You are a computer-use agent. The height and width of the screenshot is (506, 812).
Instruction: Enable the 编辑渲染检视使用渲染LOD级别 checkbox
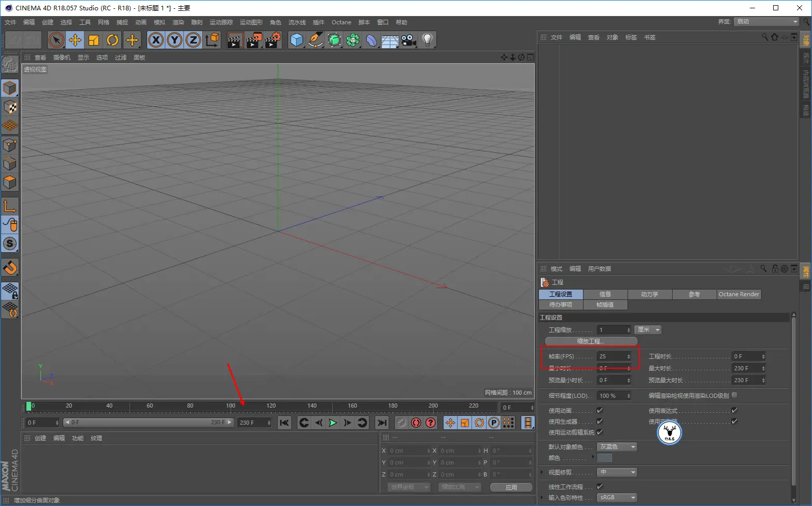pos(734,395)
